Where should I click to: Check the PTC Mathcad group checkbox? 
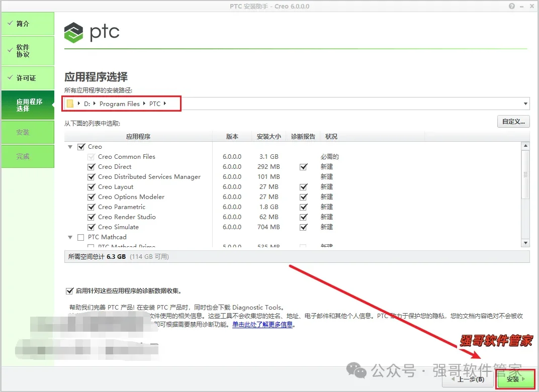(x=81, y=237)
